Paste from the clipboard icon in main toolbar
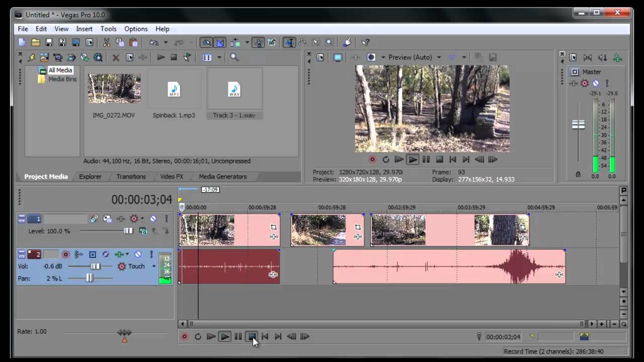 tap(133, 43)
